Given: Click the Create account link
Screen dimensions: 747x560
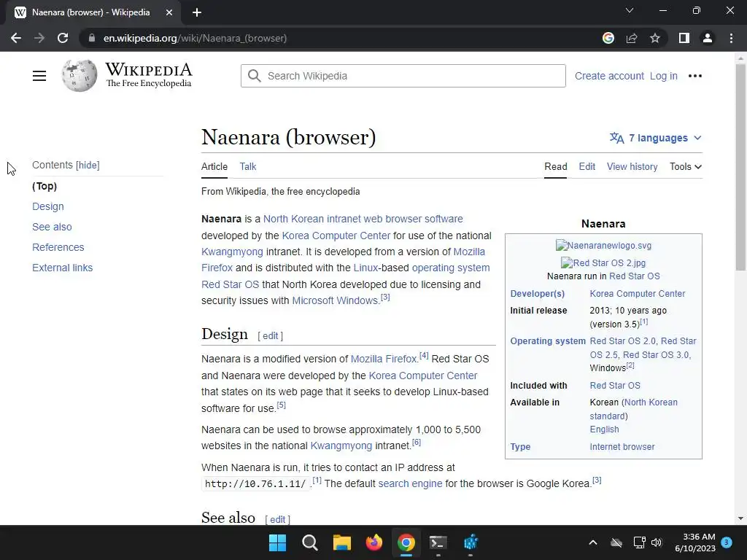Looking at the screenshot, I should tap(609, 76).
